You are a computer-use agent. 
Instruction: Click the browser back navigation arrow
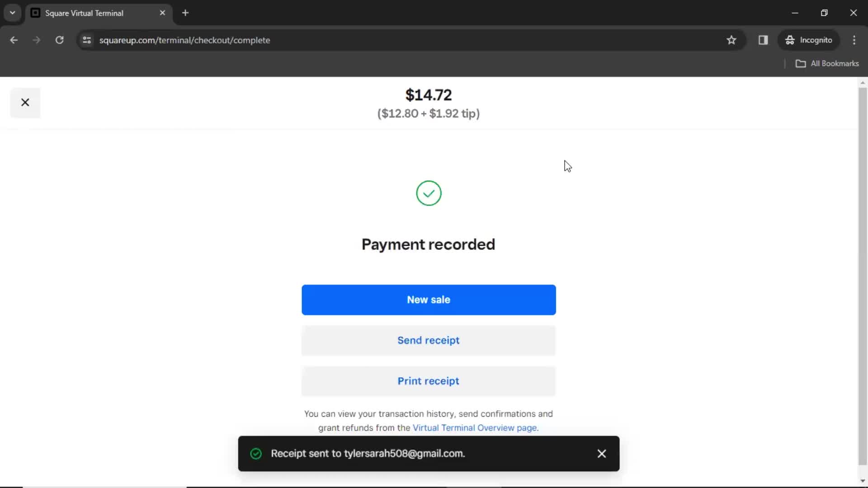tap(14, 40)
